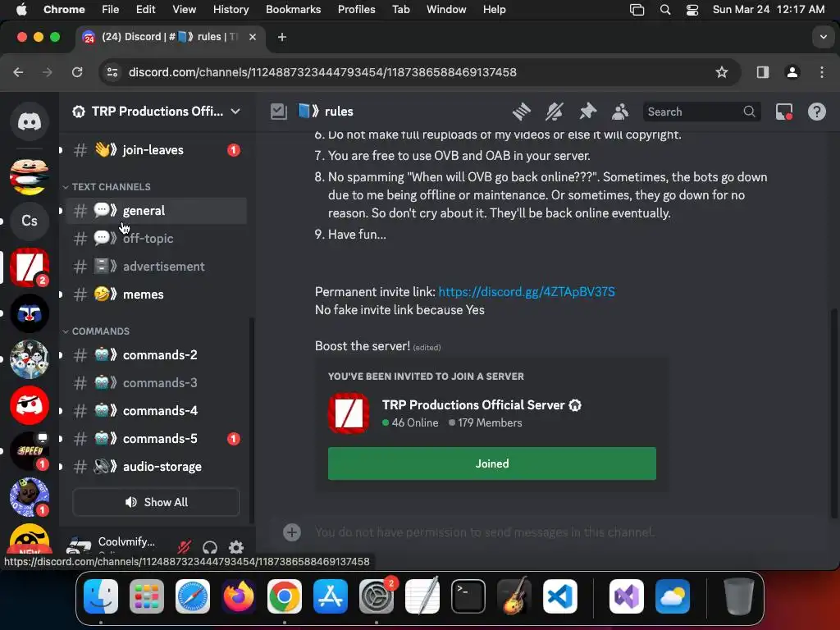Screen dimensions: 840x630
Task: Open the commands-2 channel
Action: click(x=156, y=354)
